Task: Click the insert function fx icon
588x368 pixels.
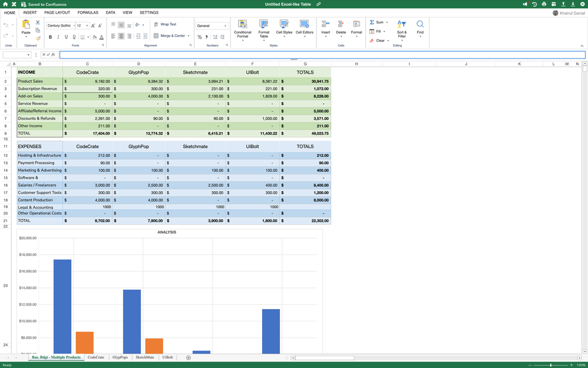Action: coord(53,55)
